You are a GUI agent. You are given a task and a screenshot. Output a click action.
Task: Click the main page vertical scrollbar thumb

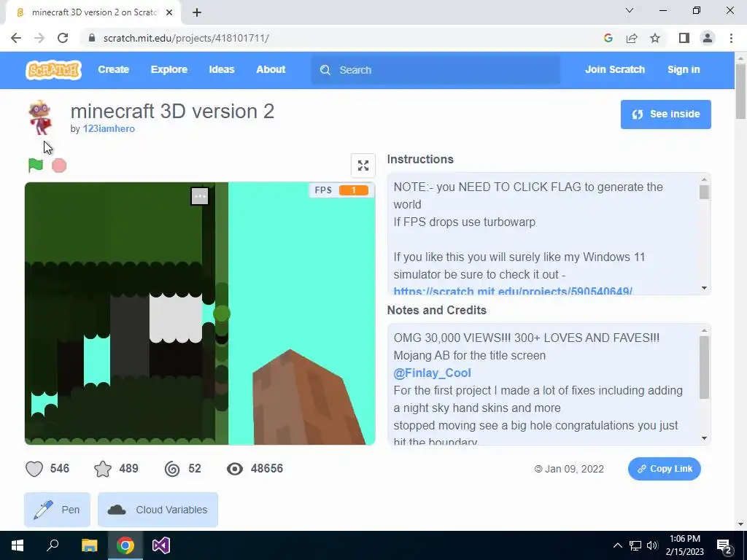click(x=740, y=91)
